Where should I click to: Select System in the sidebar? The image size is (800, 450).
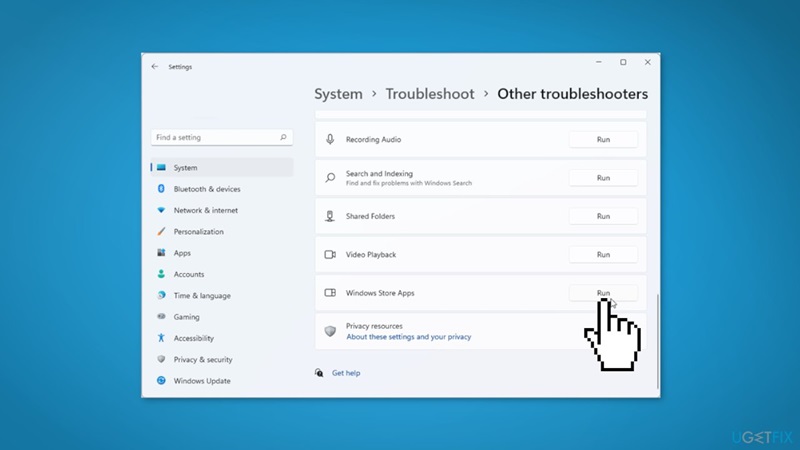[x=185, y=168]
